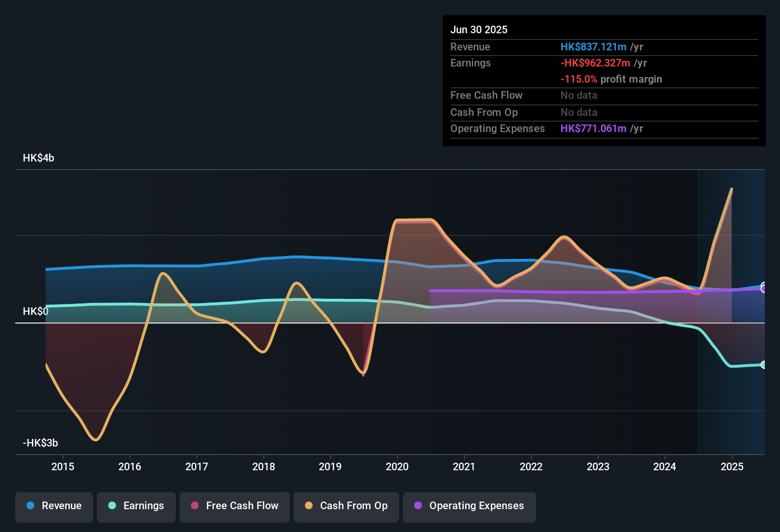Click the 2024 x-axis label
The image size is (780, 532).
[x=665, y=466]
